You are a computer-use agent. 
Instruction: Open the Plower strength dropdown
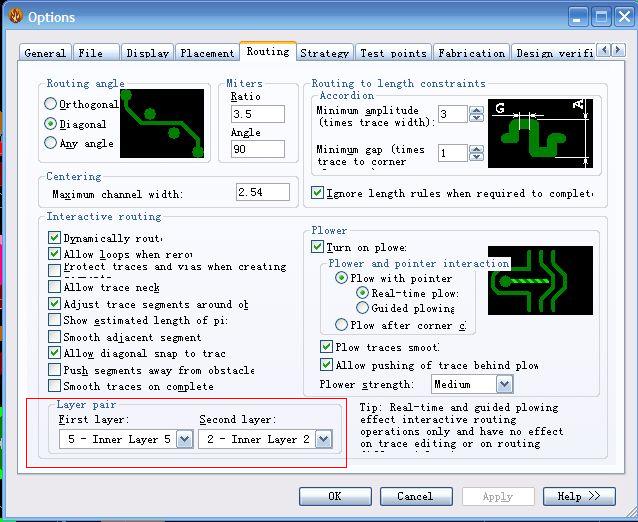(505, 384)
